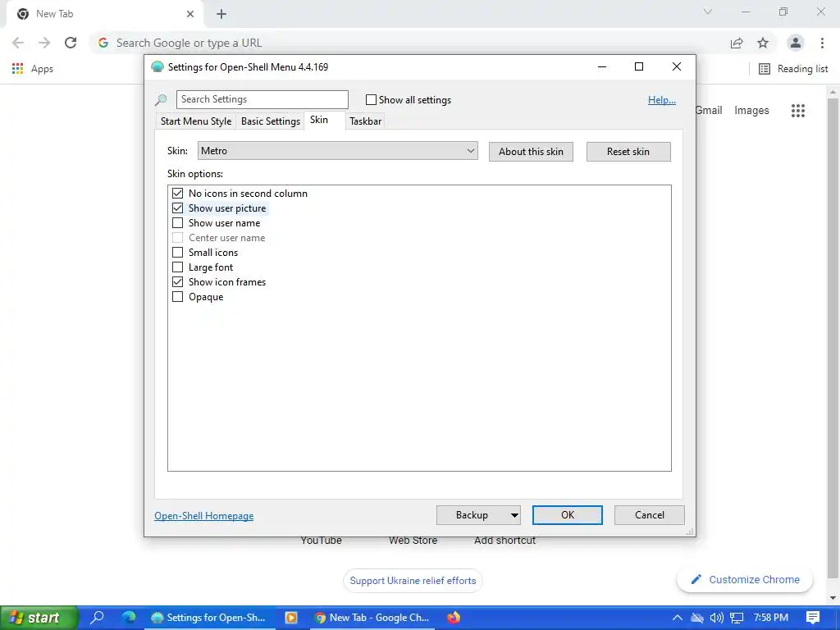The width and height of the screenshot is (840, 630).
Task: Click the Open-Shell title bar shell icon
Action: (x=157, y=67)
